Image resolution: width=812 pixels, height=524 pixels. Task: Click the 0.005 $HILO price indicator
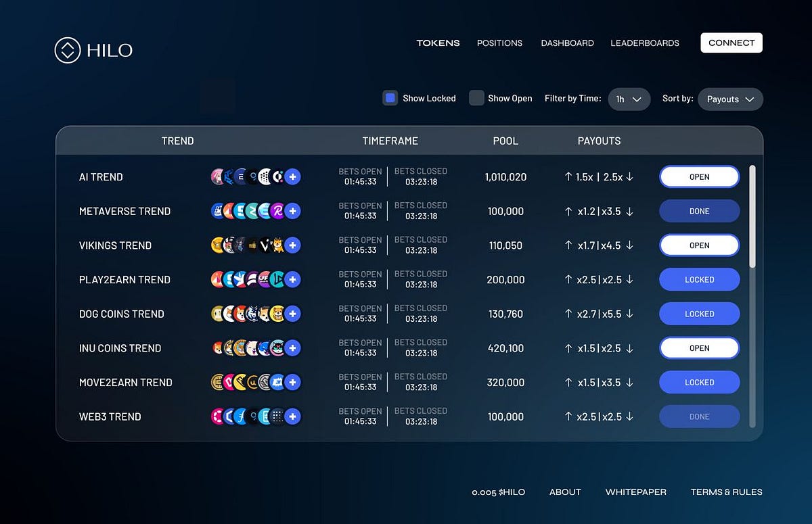pyautogui.click(x=498, y=492)
